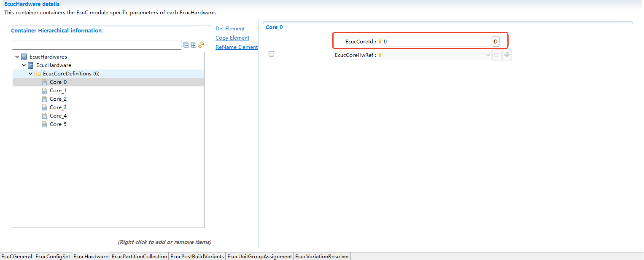The height and width of the screenshot is (260, 644).
Task: Click the tree filter search box
Action: [x=97, y=45]
